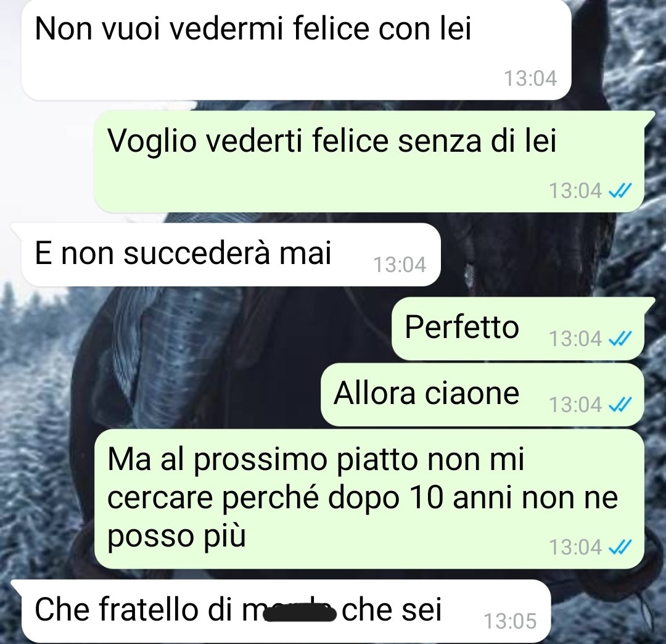Click read ticks on the '10 anni' message
The width and height of the screenshot is (666, 644).
[620, 547]
